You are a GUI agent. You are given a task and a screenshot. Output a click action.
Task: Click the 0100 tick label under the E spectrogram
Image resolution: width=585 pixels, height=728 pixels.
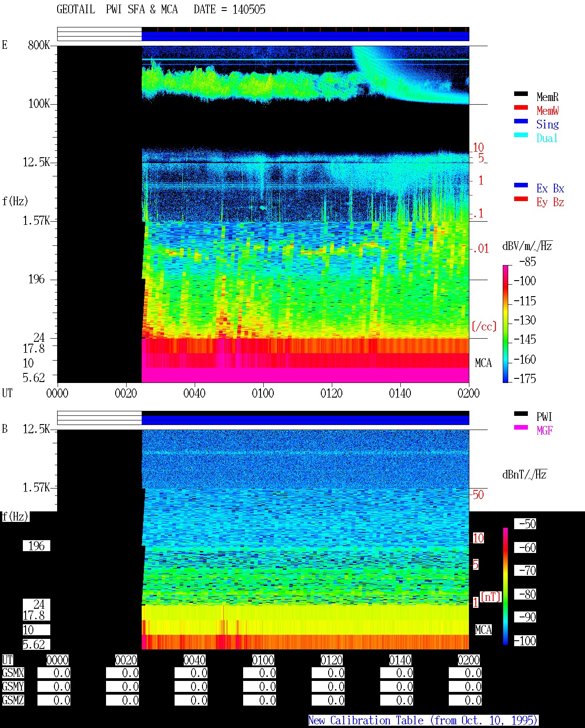coord(263,393)
